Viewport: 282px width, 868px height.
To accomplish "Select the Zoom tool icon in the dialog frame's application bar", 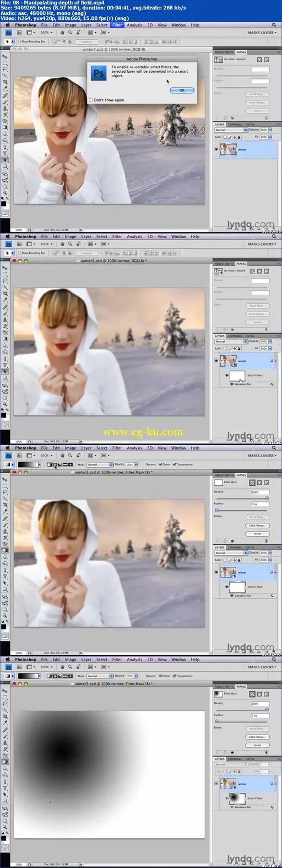I will [x=70, y=33].
